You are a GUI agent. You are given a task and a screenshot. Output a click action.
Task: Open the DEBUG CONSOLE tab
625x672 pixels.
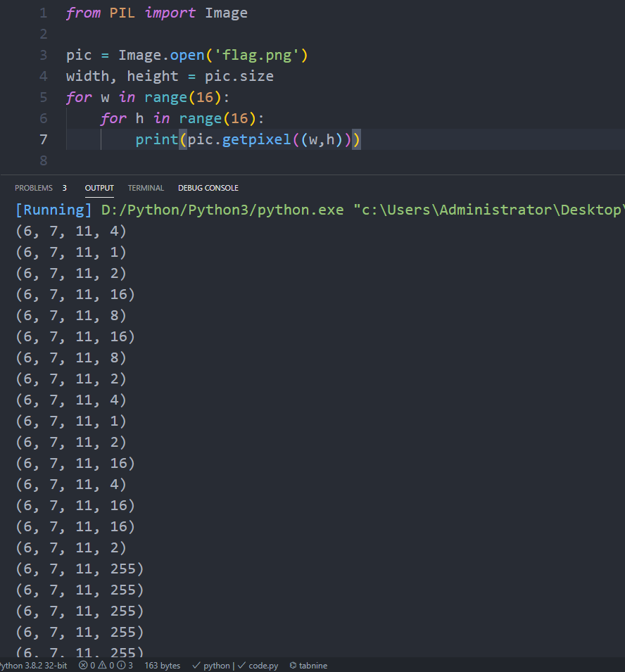coord(208,188)
